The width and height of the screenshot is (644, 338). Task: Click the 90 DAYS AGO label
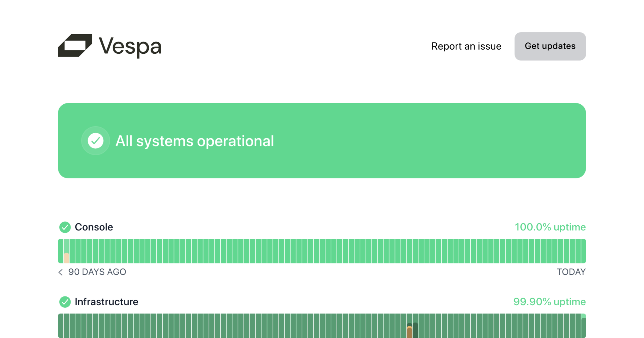tap(97, 272)
